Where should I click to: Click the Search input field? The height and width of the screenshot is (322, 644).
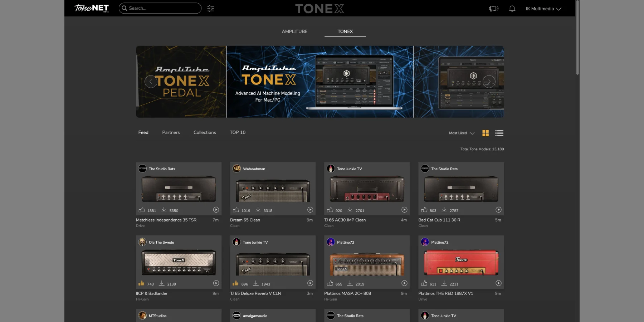pos(163,8)
